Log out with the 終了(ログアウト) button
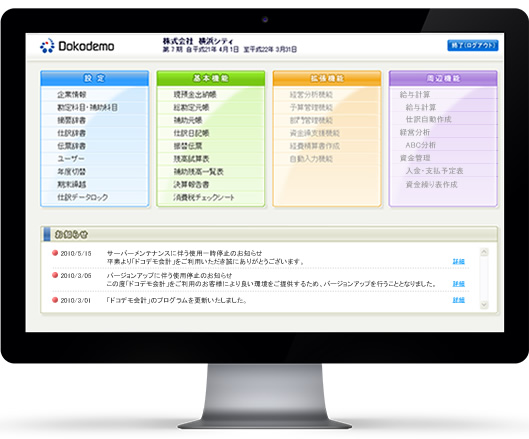This screenshot has height=439, width=529. click(x=473, y=45)
